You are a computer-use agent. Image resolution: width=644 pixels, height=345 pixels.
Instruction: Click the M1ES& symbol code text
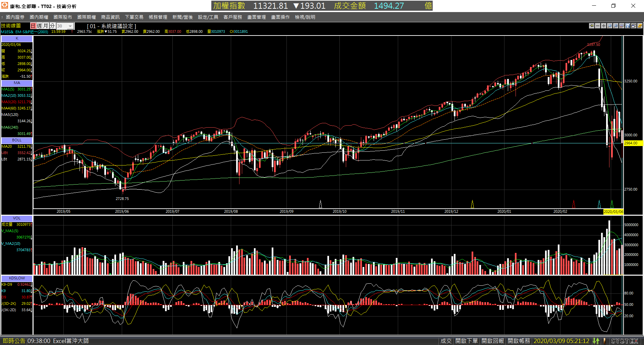(x=7, y=32)
